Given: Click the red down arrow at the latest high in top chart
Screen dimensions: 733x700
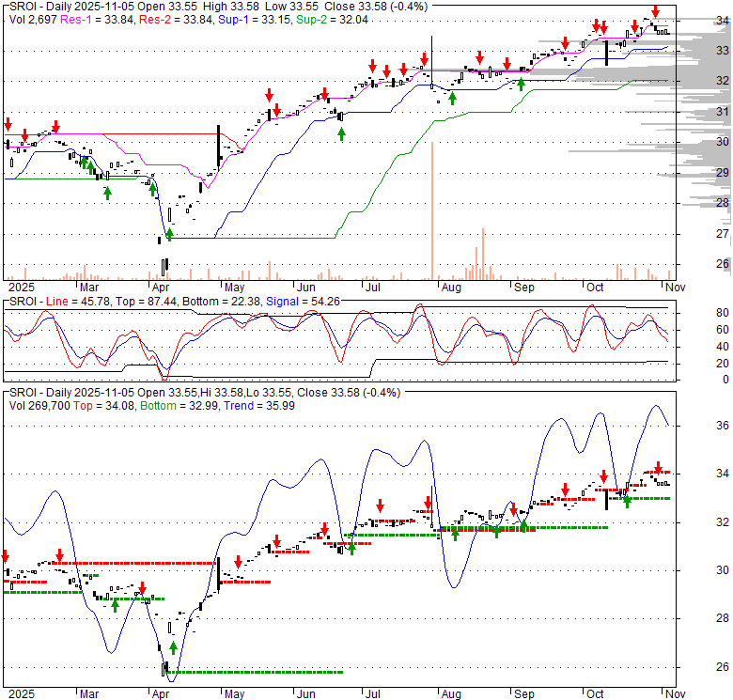Looking at the screenshot, I should [x=655, y=14].
